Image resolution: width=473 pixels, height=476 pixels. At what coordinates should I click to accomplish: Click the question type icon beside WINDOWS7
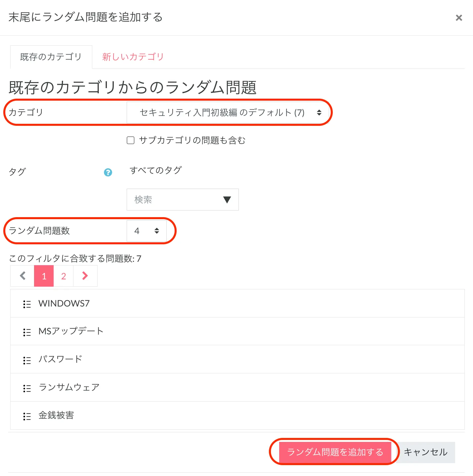[27, 304]
